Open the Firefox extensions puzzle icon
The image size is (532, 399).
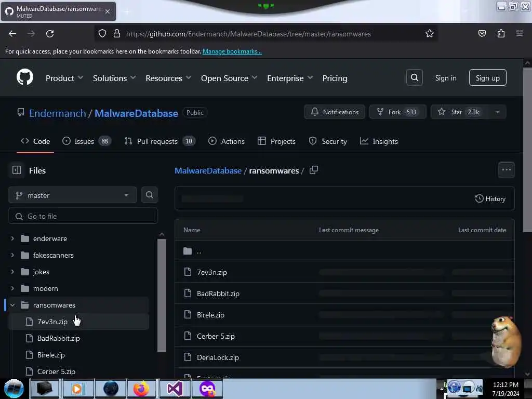point(501,33)
